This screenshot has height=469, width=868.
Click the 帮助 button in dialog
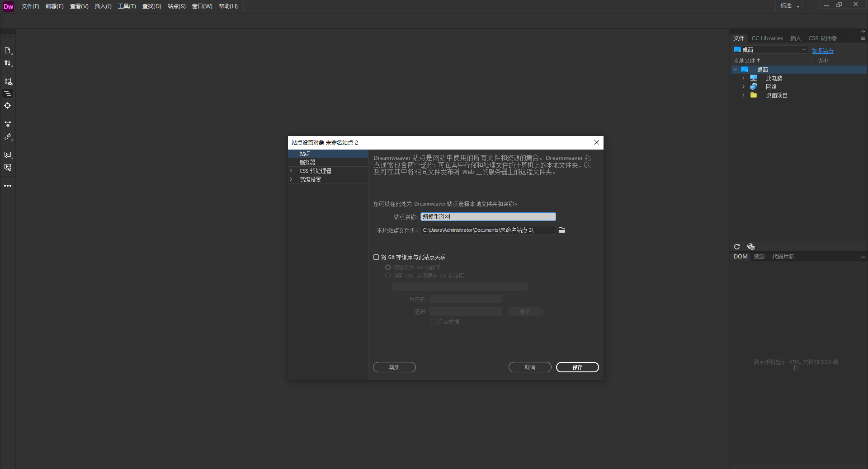[x=394, y=367]
